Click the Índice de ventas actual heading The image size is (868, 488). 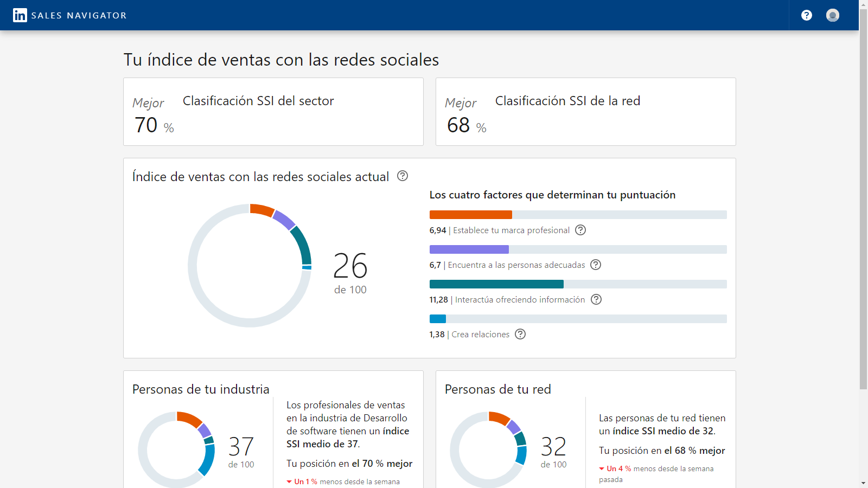[x=260, y=177]
